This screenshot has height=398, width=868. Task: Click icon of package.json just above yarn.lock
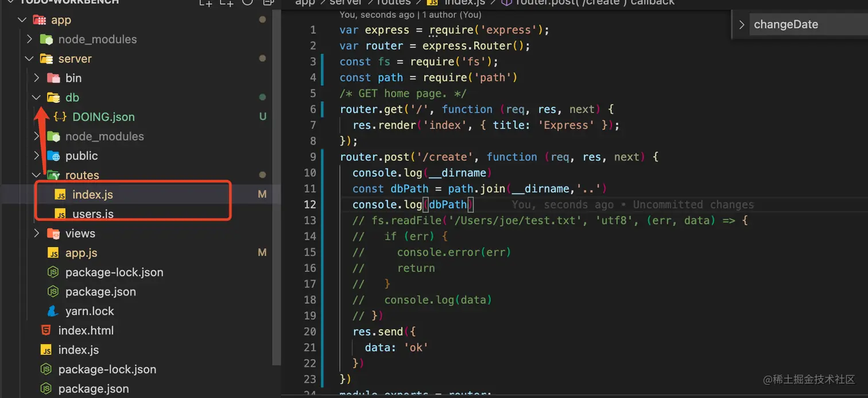53,292
